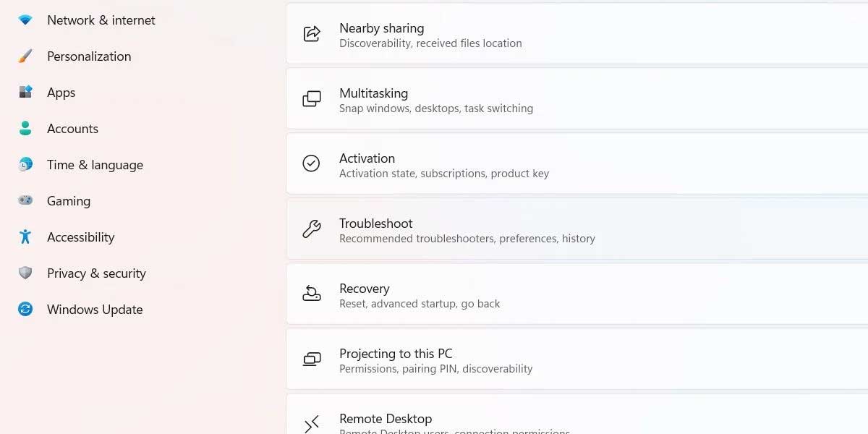Open the Network & internet section
The height and width of the screenshot is (434, 868).
click(101, 20)
